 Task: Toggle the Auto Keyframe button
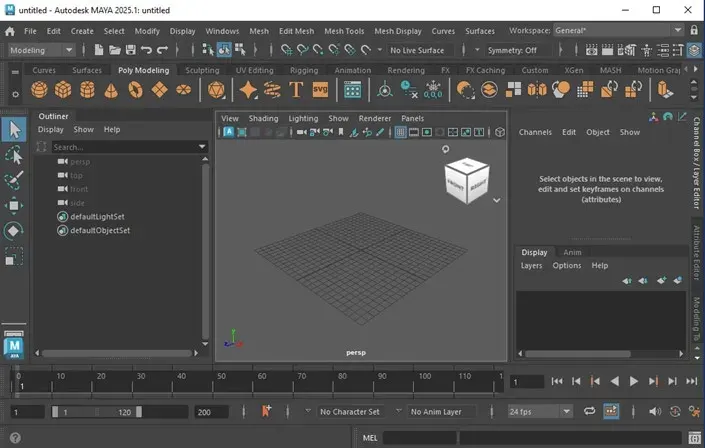tap(675, 411)
